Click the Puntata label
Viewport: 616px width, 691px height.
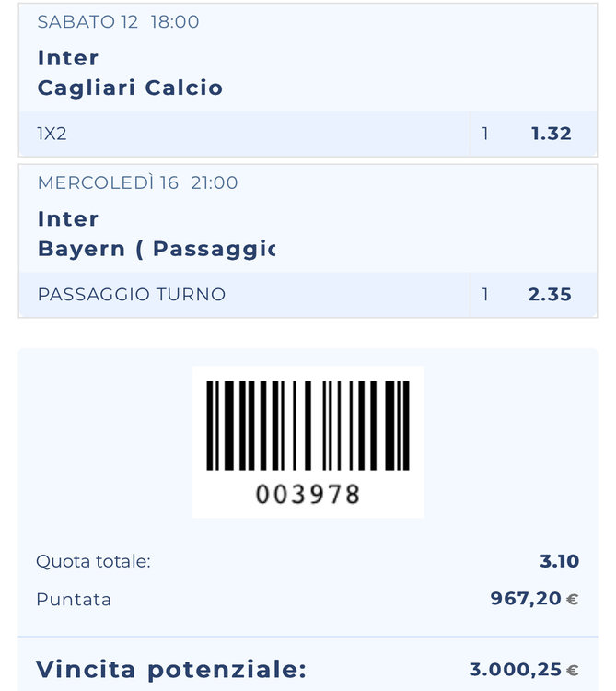(74, 600)
